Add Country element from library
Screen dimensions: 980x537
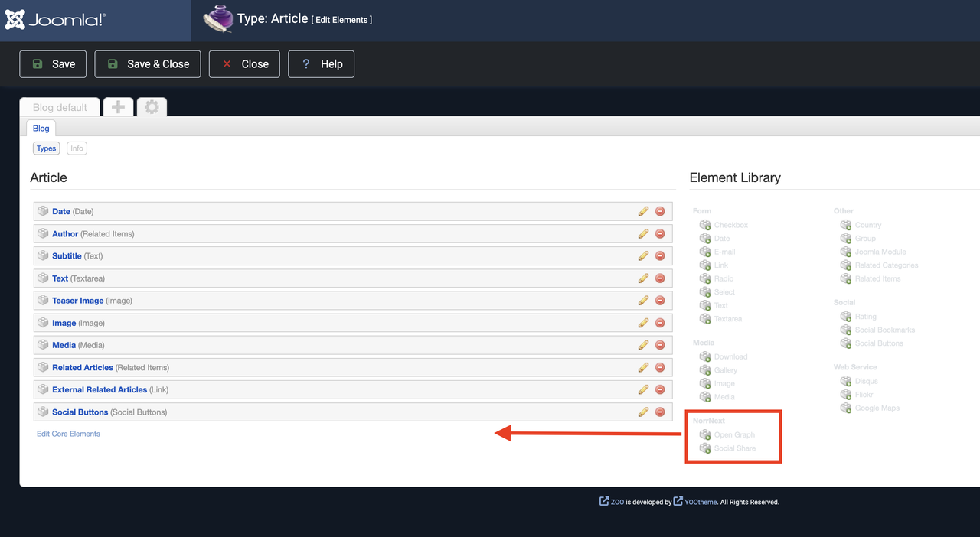pyautogui.click(x=861, y=225)
